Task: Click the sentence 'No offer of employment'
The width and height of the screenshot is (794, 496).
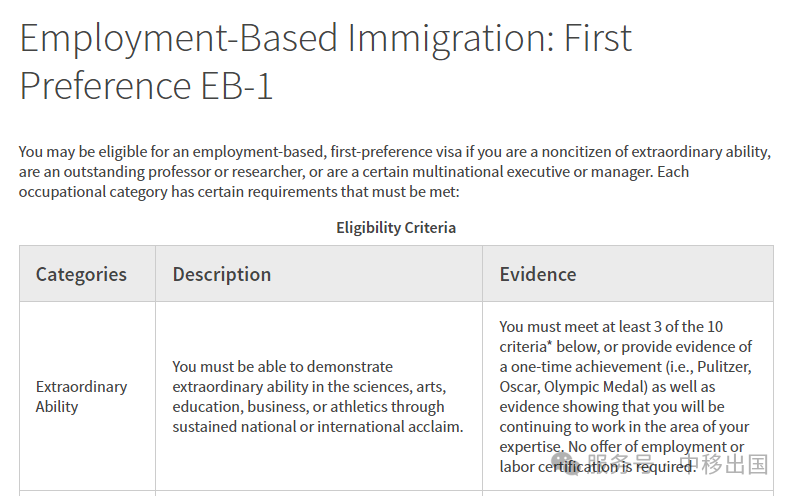Action: tap(650, 447)
